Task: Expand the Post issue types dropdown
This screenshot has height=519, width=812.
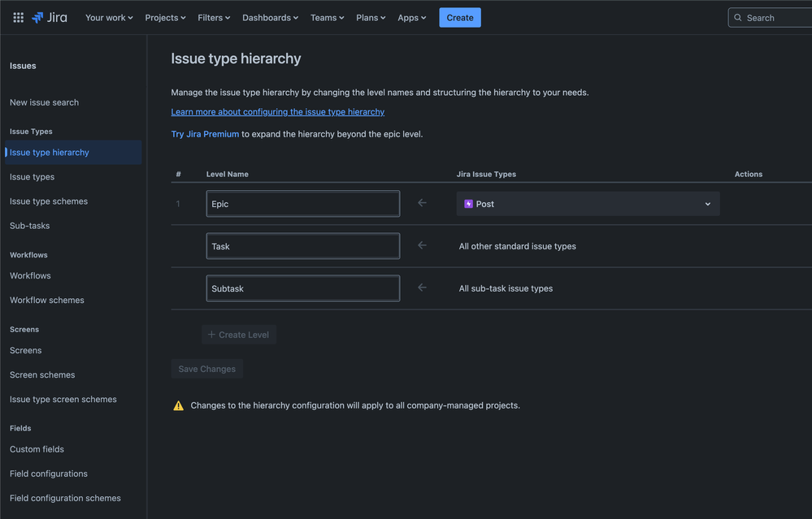Action: (x=588, y=204)
